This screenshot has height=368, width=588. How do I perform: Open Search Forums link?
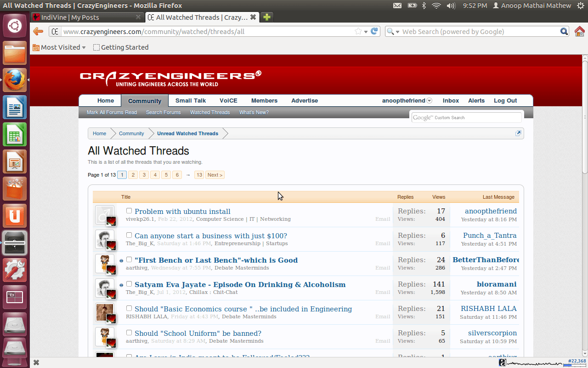tap(163, 112)
